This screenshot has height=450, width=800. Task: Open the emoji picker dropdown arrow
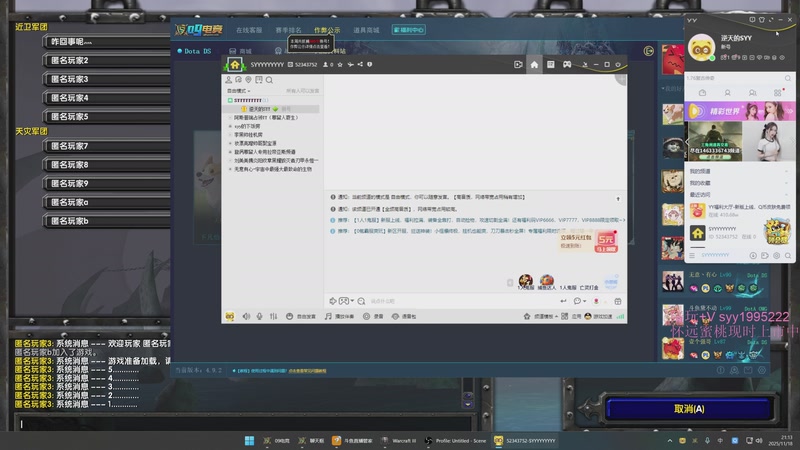point(352,301)
